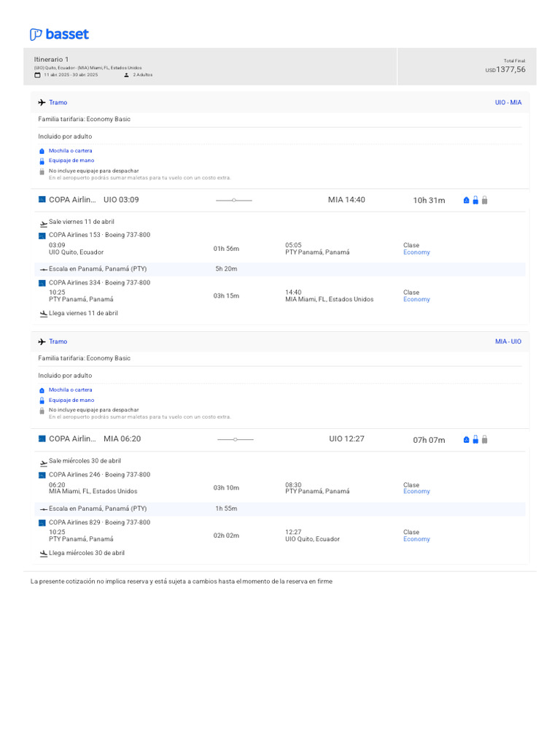
Task: Click hand luggage icon in 10h 31m summary row
Action: [x=475, y=200]
